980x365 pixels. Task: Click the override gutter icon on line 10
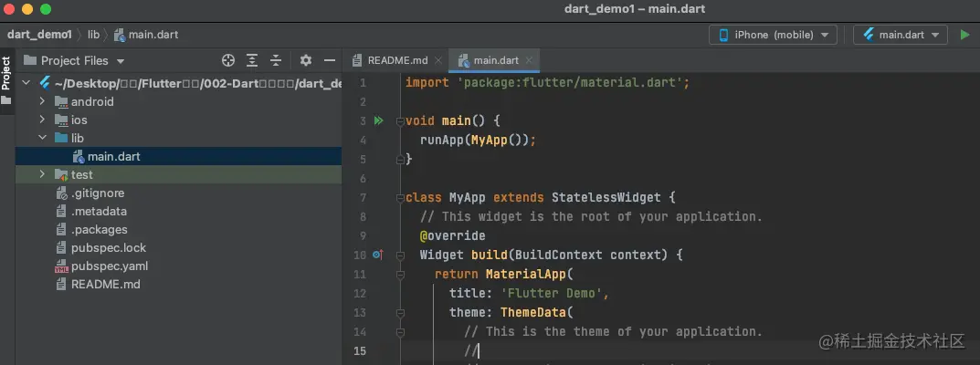pos(377,255)
